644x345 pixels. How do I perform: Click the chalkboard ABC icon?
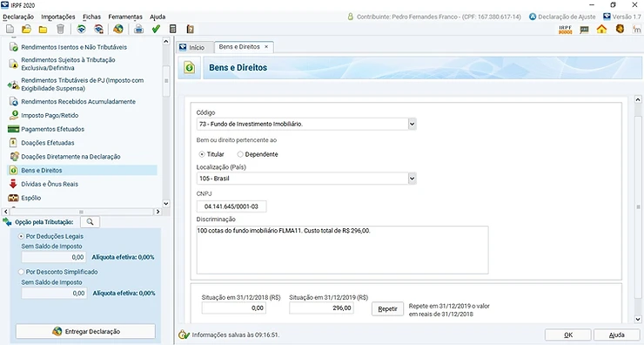[584, 30]
